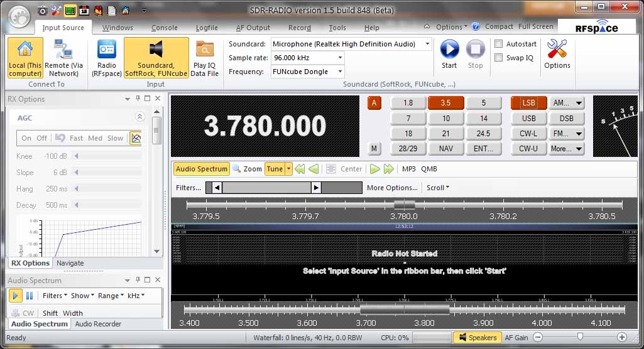Switch to the Logfile ribbon tab

207,28
